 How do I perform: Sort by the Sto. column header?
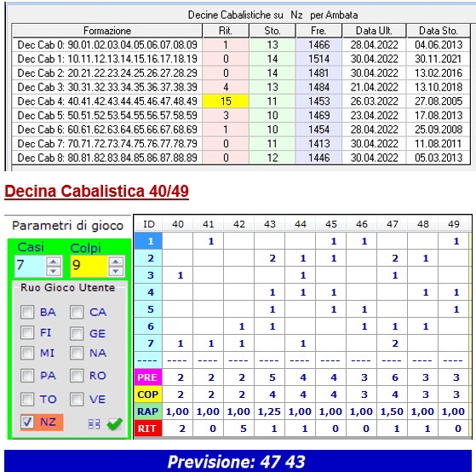click(x=272, y=31)
